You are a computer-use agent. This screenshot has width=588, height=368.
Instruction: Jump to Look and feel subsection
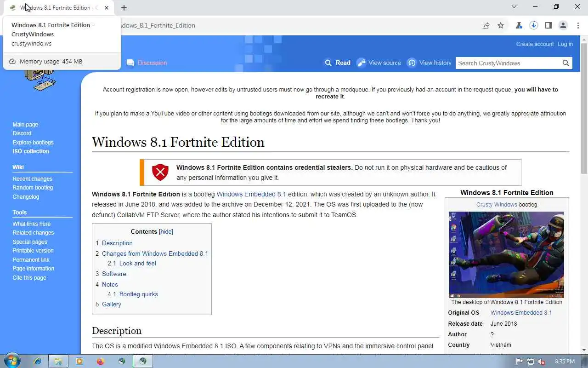137,263
